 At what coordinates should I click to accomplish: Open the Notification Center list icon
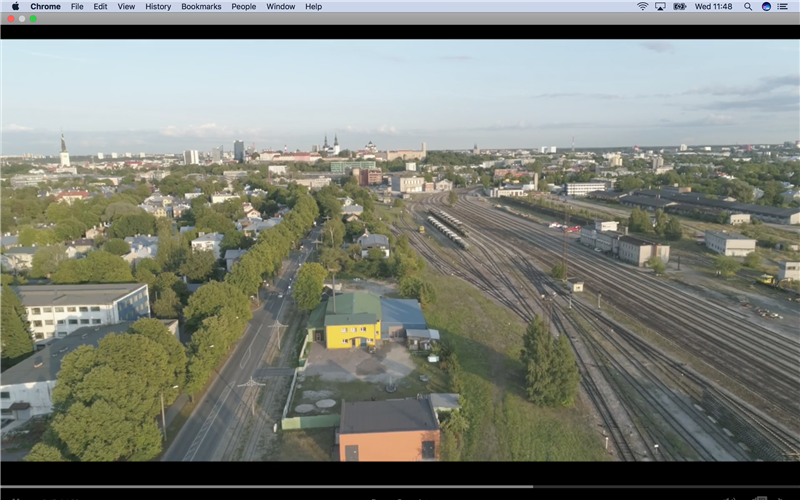click(x=785, y=6)
